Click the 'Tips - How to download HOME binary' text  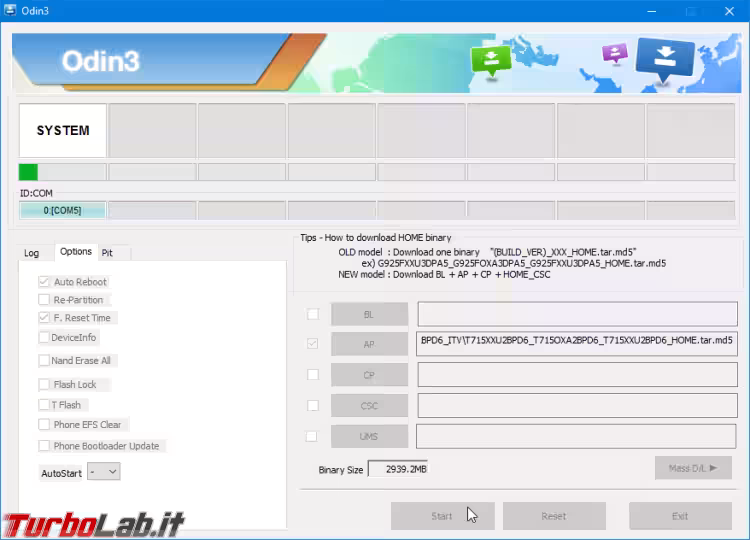coord(375,238)
